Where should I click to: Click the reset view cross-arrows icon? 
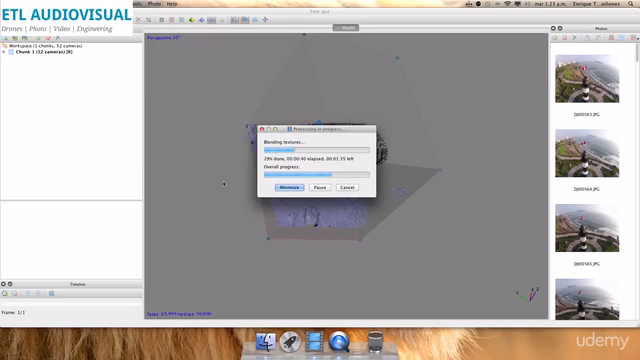[265, 20]
